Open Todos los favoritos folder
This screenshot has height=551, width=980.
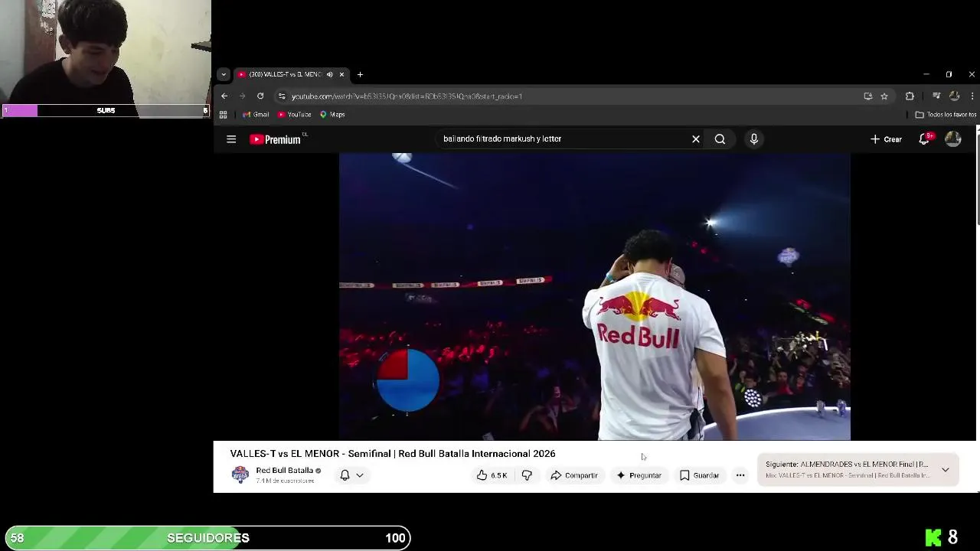pos(946,115)
